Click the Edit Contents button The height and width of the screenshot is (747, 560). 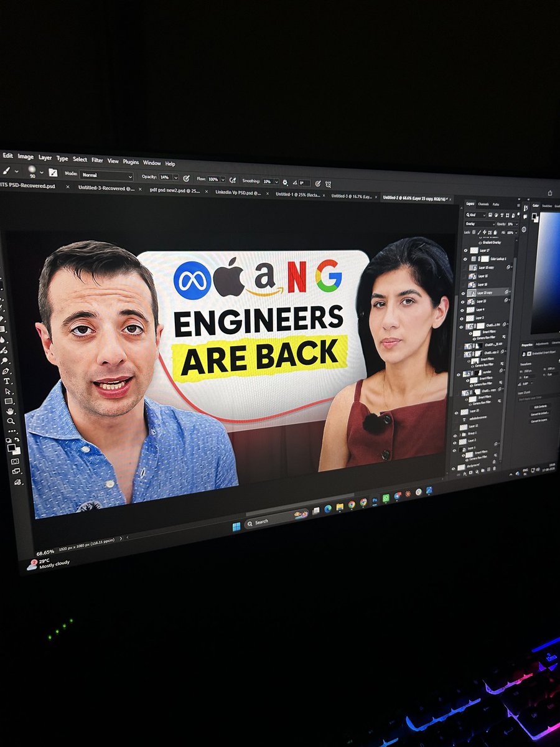(x=540, y=406)
